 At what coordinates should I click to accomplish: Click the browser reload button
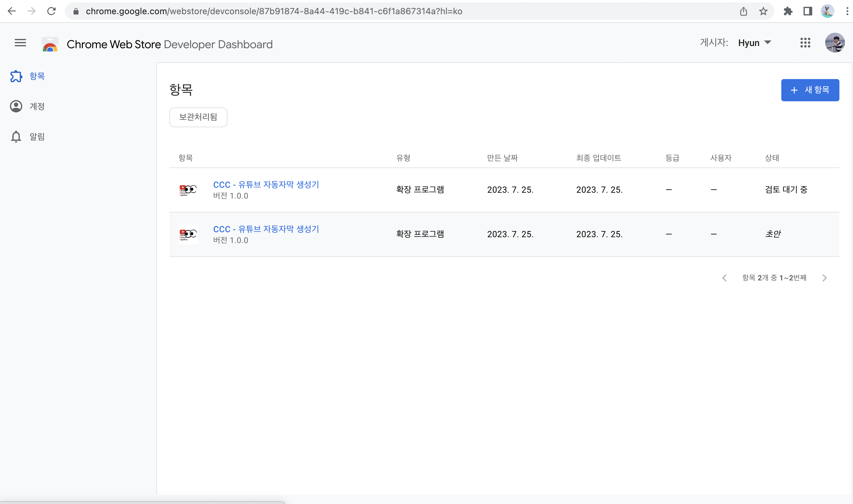51,11
